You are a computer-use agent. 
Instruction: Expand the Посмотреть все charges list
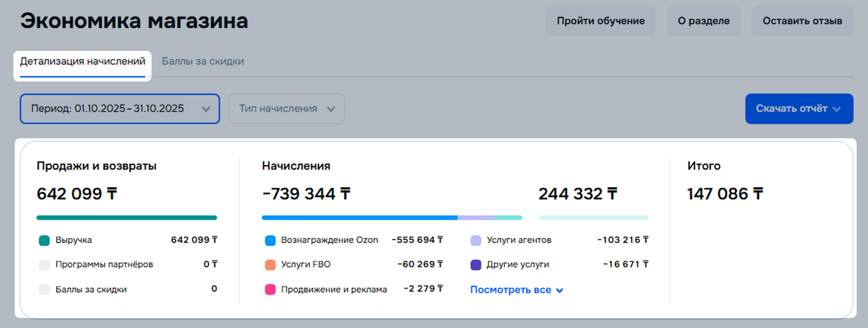[517, 290]
